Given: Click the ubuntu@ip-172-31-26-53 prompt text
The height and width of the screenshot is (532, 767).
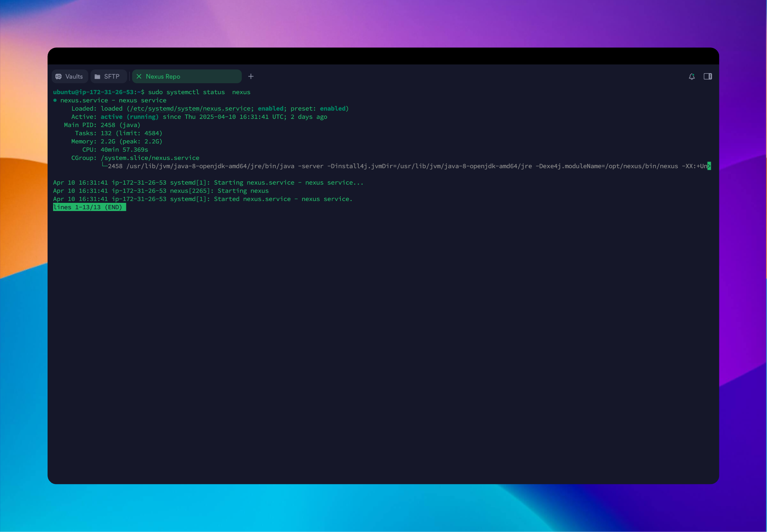Looking at the screenshot, I should [93, 92].
